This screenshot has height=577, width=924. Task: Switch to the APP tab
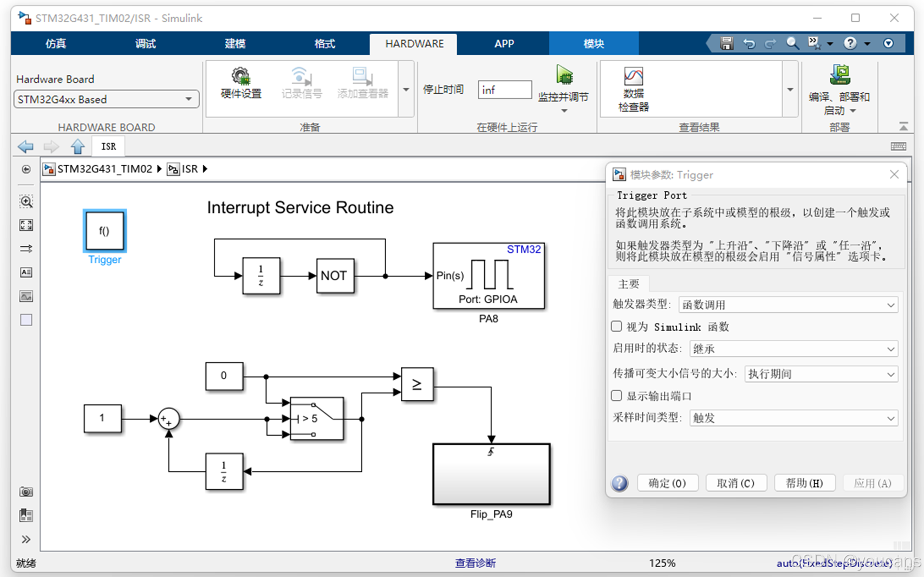(x=504, y=43)
